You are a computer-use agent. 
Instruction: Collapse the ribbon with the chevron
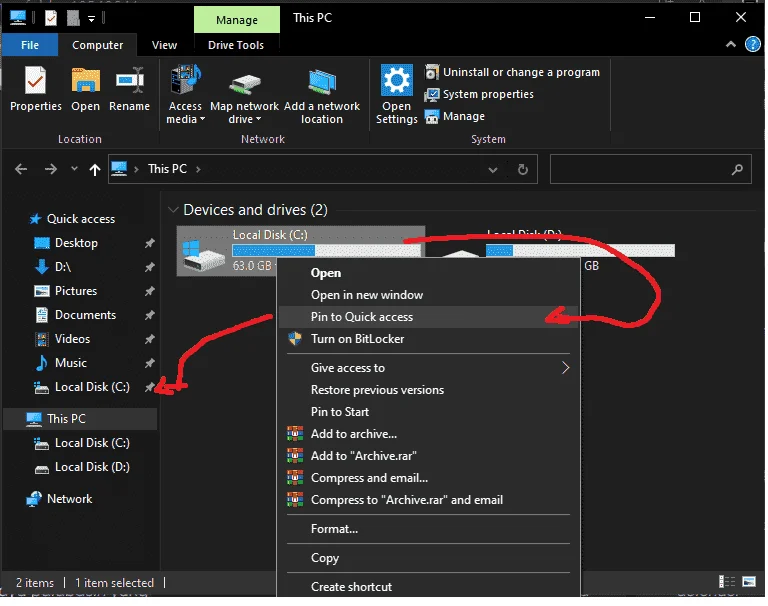coord(731,45)
